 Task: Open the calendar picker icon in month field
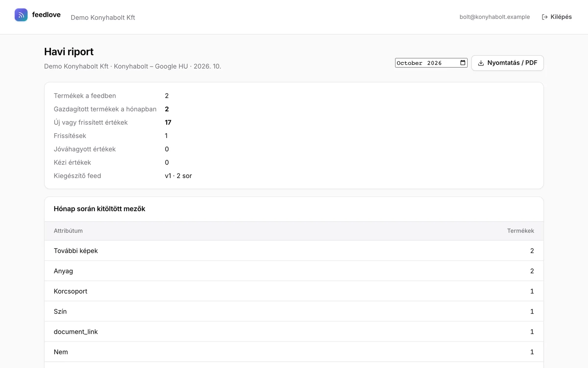pyautogui.click(x=463, y=63)
